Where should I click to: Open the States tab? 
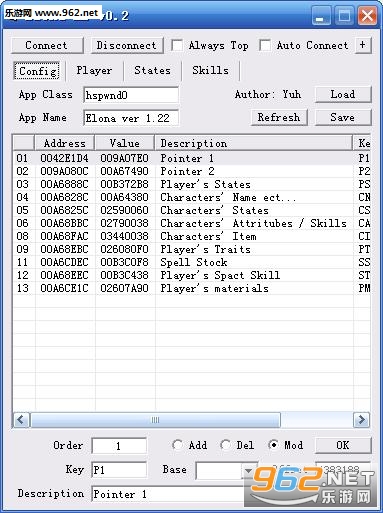(x=152, y=70)
